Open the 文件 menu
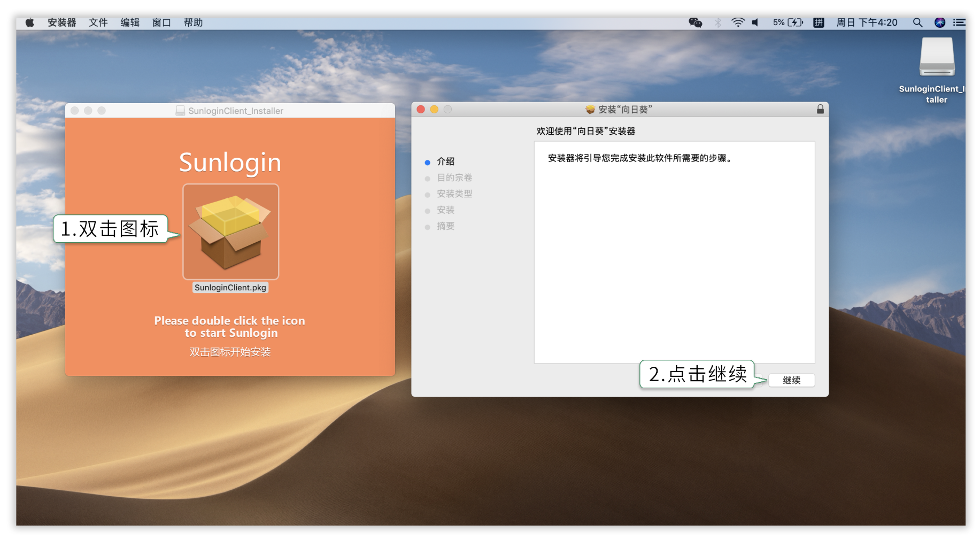980x540 pixels. pos(98,22)
